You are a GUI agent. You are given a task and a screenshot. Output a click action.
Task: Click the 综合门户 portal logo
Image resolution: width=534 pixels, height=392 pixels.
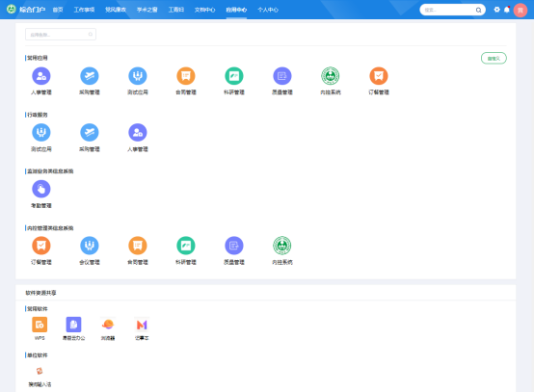pyautogui.click(x=26, y=10)
